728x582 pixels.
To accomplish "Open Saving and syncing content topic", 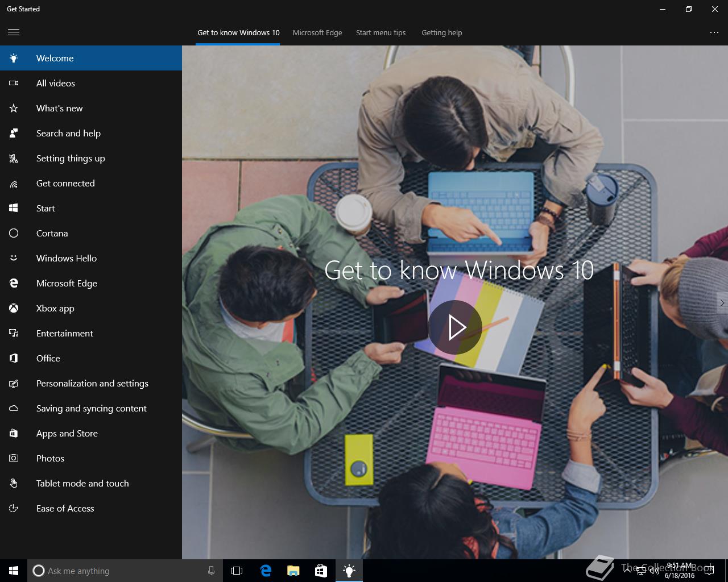I will (91, 408).
